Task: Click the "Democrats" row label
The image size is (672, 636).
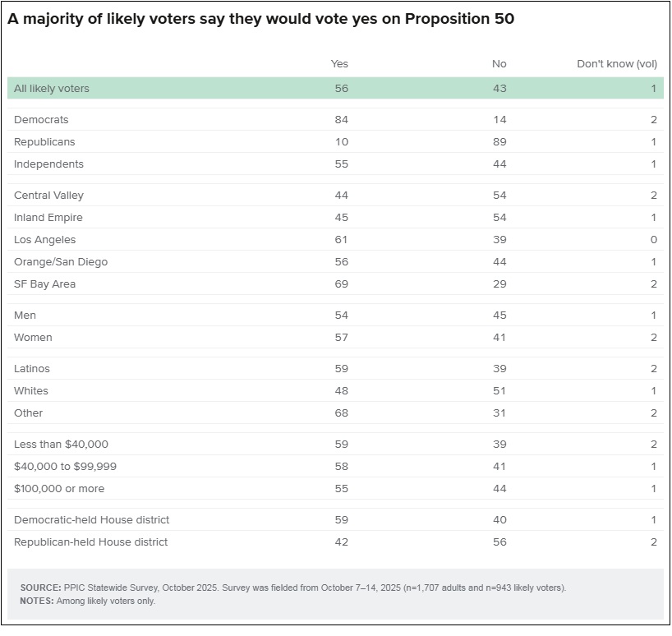Action: click(41, 120)
